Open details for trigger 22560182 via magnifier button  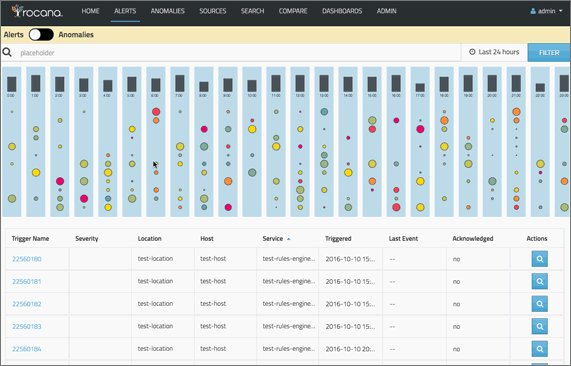point(540,304)
